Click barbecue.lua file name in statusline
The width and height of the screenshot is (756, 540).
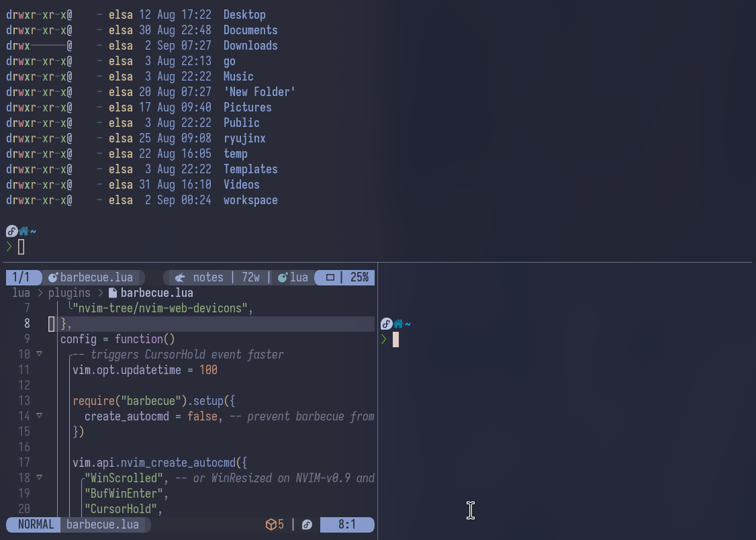point(103,525)
